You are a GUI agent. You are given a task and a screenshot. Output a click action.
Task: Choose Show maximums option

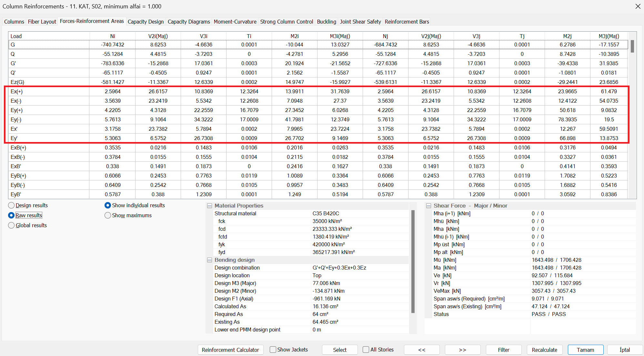[108, 216]
